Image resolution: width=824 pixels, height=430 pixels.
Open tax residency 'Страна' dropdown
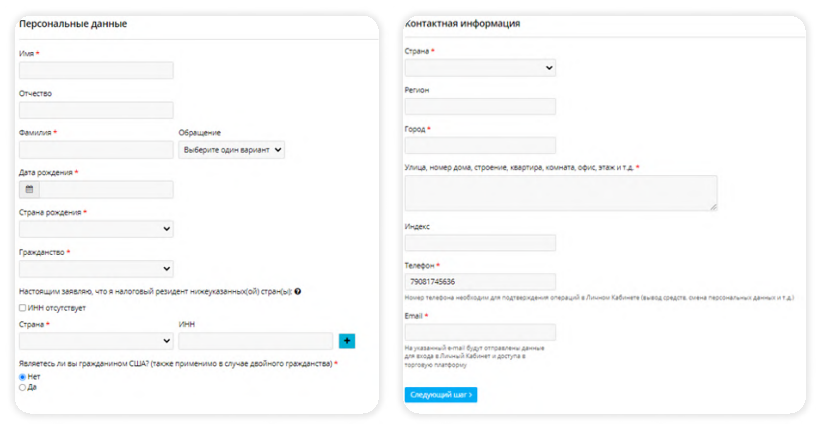tap(96, 341)
